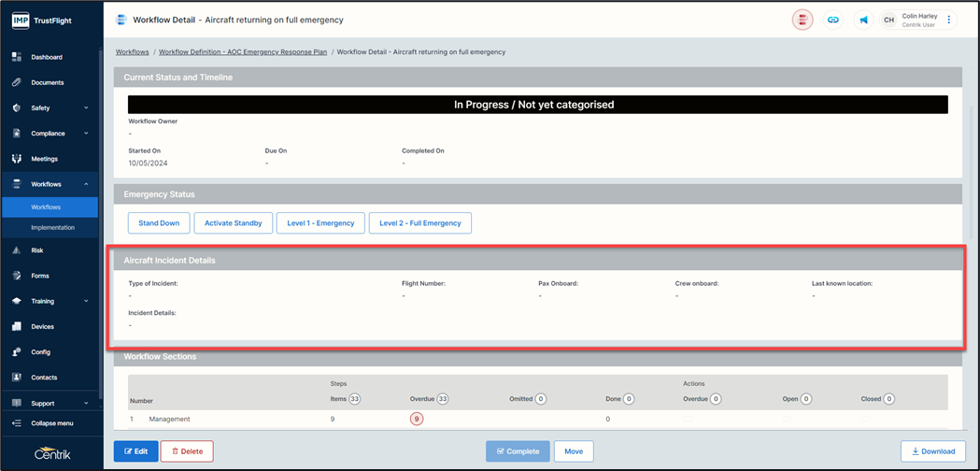Click the link chain icon in header
This screenshot has height=471, width=980.
[x=832, y=20]
